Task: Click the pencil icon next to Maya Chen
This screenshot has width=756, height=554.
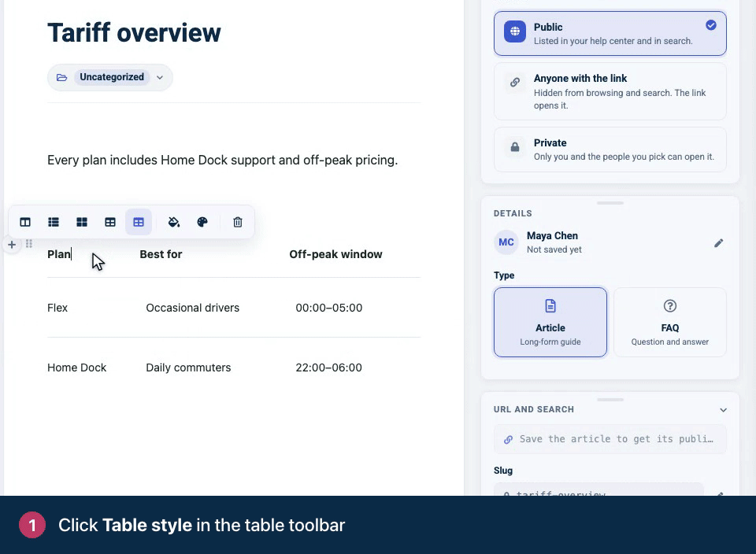Action: pyautogui.click(x=718, y=243)
